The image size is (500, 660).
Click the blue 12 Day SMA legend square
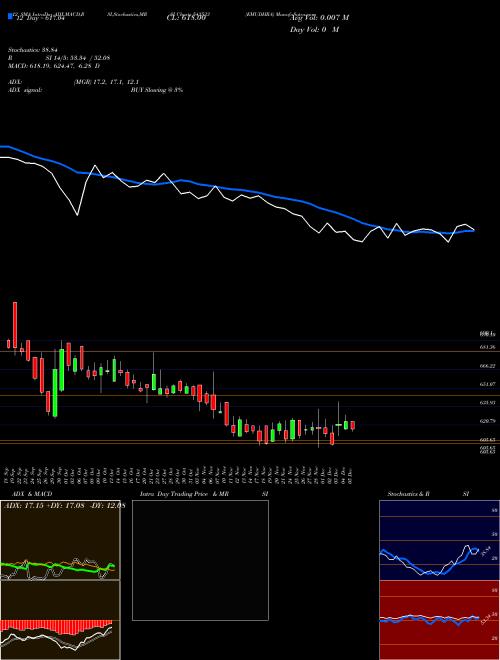10,16
